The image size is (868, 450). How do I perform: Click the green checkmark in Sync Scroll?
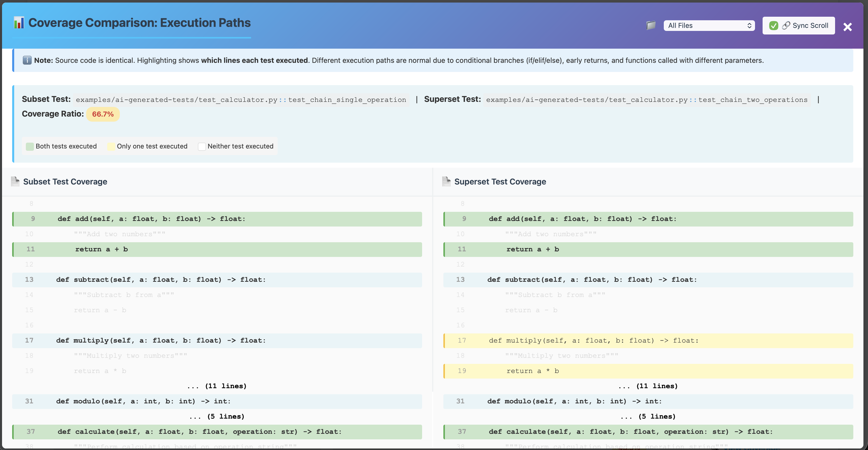click(773, 26)
